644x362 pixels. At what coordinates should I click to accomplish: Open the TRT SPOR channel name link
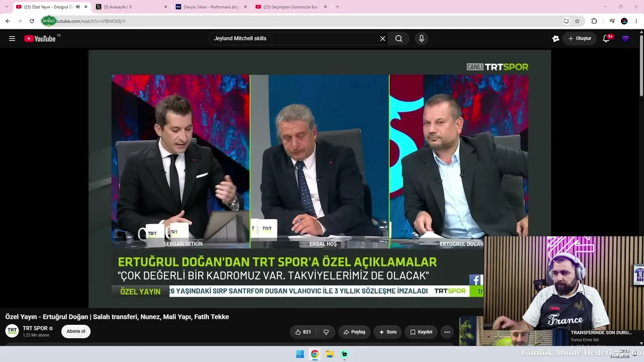tap(35, 328)
